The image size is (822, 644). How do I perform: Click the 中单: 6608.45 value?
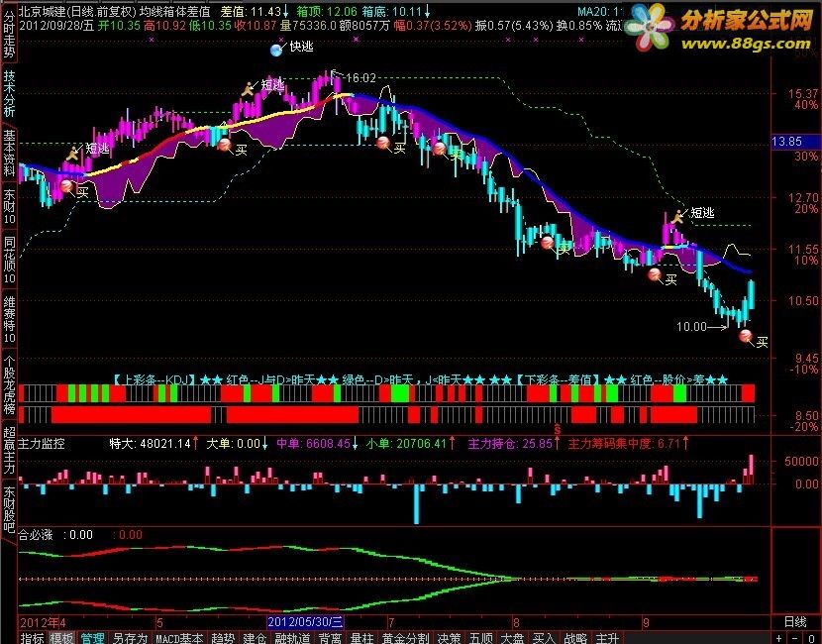click(313, 444)
